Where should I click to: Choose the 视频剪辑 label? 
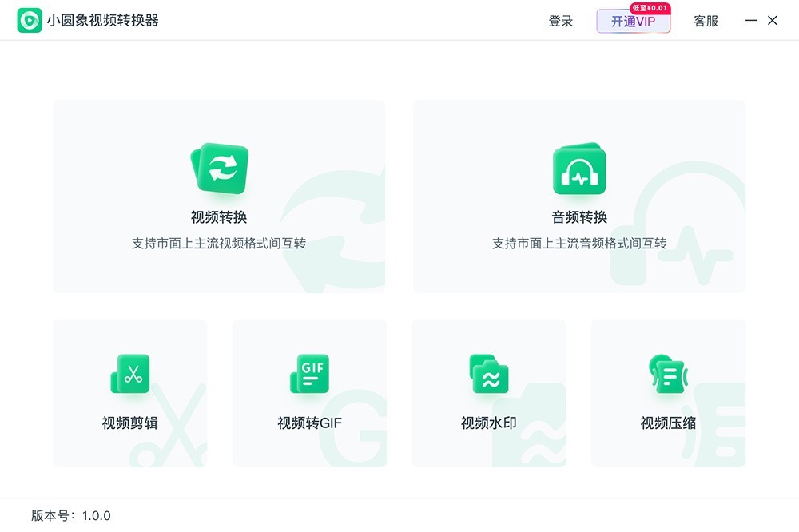pos(130,423)
